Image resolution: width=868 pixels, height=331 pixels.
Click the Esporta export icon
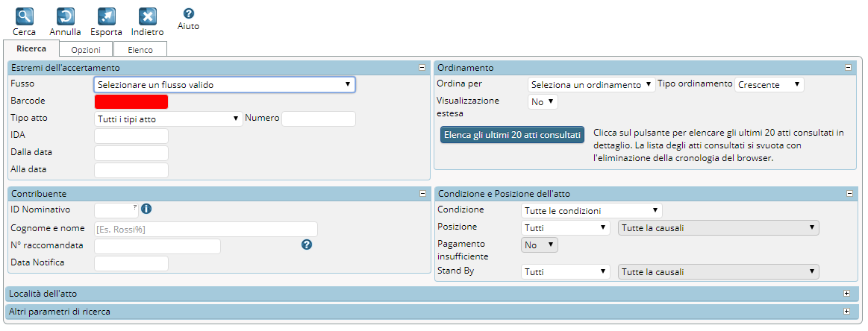click(106, 16)
